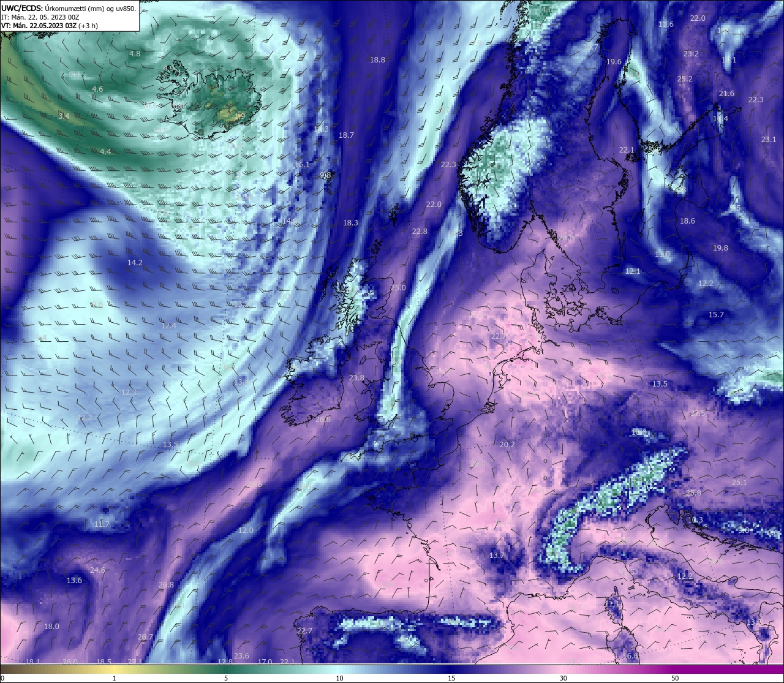
Task: Click the colorbar tick label 5
Action: [x=226, y=678]
